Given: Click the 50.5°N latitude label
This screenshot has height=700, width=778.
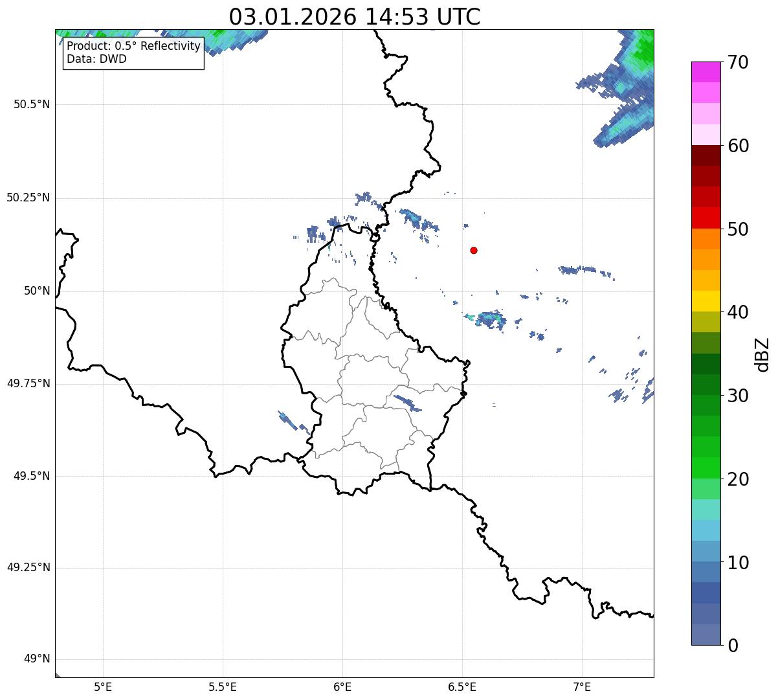Looking at the screenshot, I should (x=32, y=104).
